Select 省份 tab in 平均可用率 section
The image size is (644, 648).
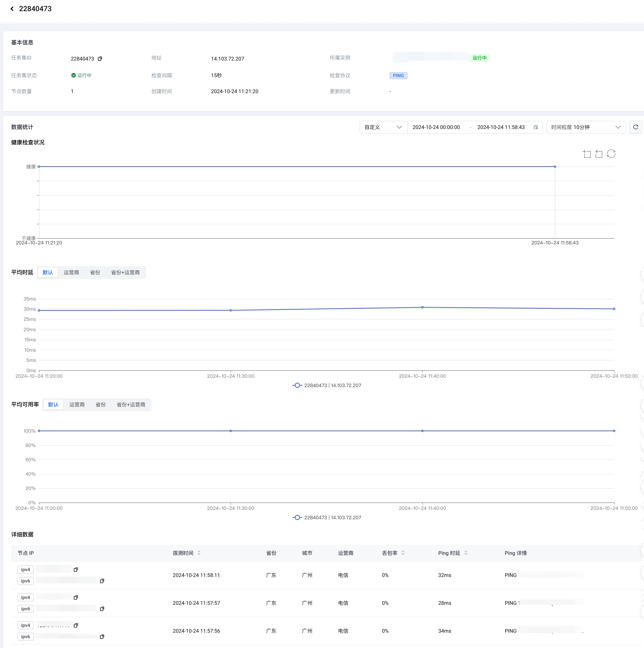[101, 404]
